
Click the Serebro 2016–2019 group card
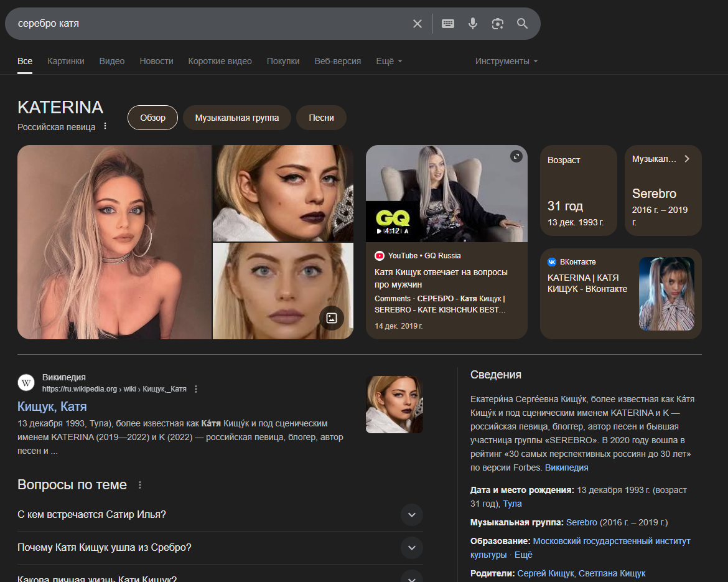click(663, 190)
